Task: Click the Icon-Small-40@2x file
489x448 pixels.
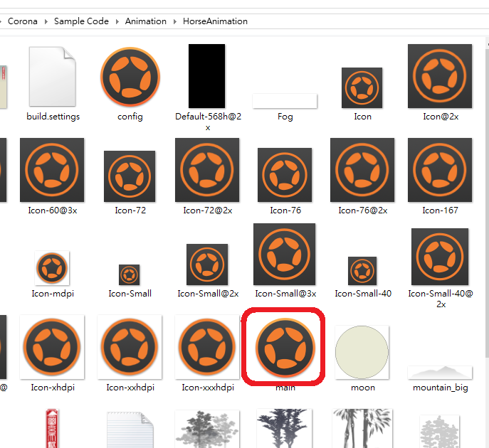Action: [x=440, y=257]
